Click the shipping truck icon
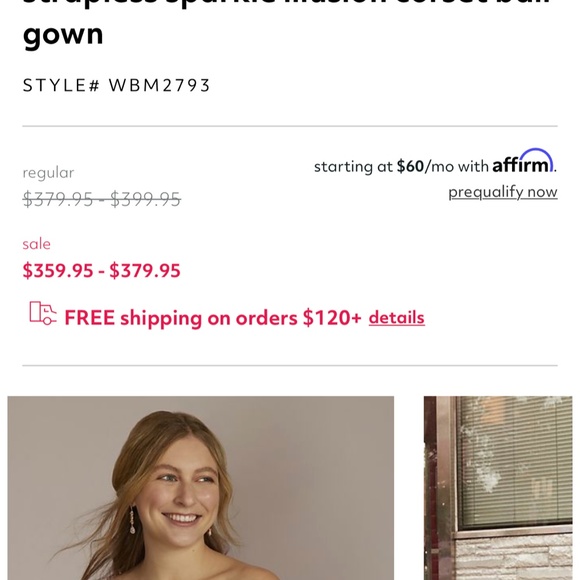The image size is (580, 580). coord(43,313)
